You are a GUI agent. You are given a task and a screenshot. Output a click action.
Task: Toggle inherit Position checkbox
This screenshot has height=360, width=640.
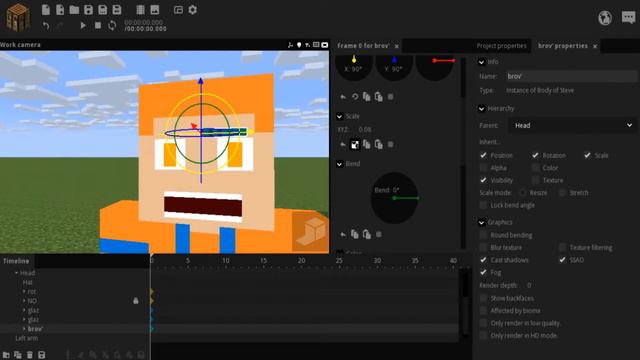click(483, 155)
